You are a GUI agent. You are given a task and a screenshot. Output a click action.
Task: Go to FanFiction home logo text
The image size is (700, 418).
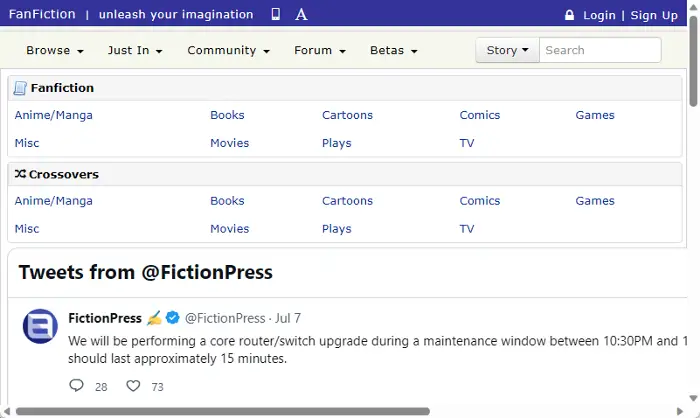point(42,14)
